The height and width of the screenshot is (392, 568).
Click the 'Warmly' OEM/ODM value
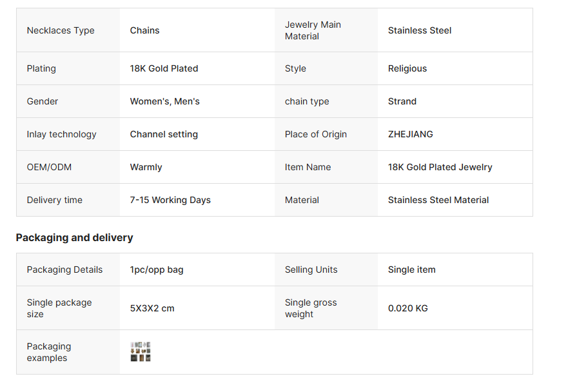pos(146,167)
